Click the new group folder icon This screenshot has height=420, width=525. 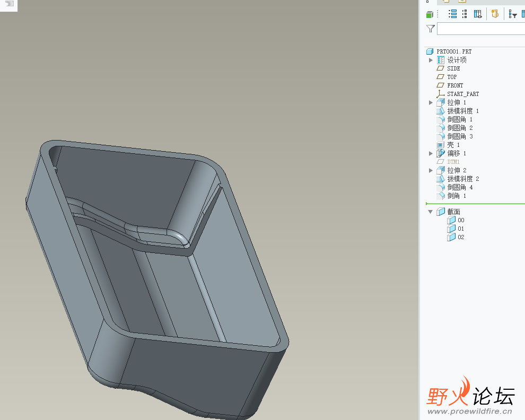(495, 13)
